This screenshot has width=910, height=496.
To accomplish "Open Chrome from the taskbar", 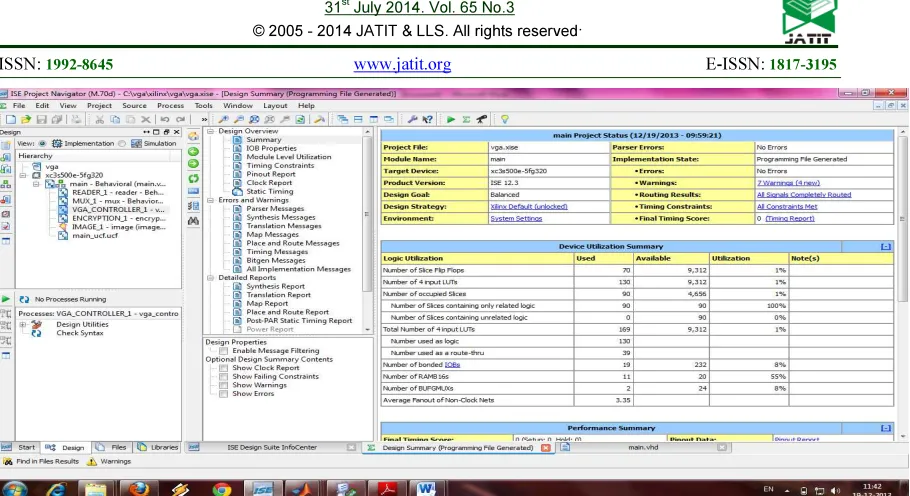I will (x=221, y=488).
